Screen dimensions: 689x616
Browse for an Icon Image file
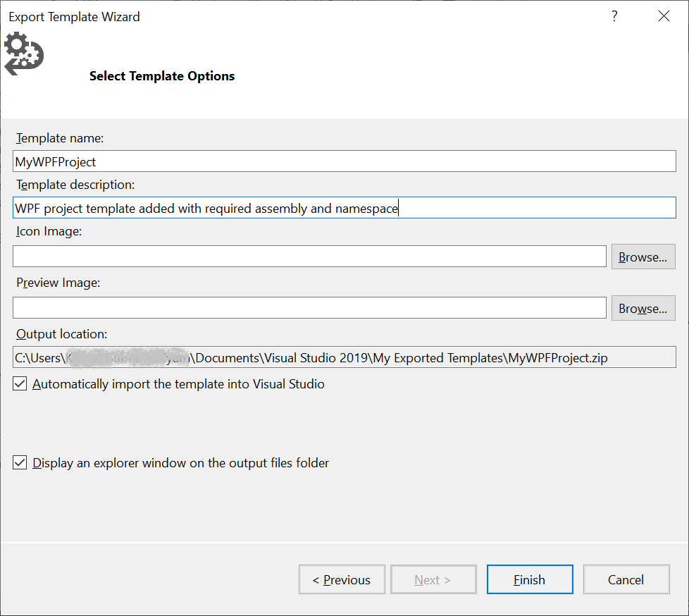point(643,257)
